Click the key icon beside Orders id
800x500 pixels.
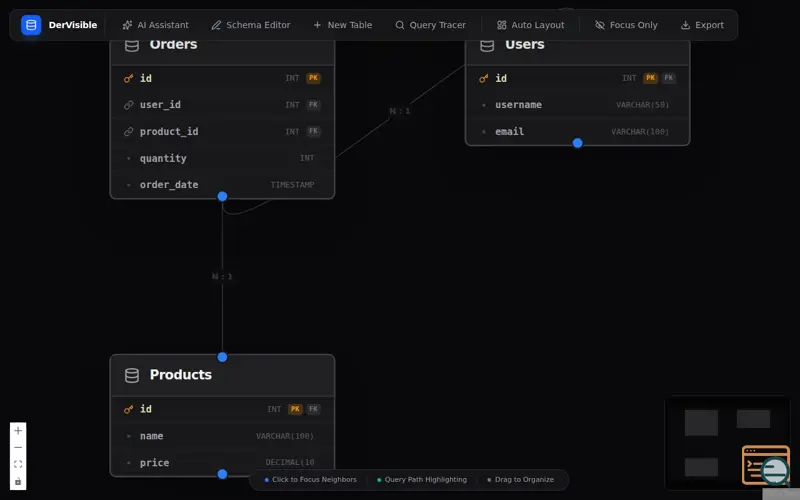pos(128,79)
